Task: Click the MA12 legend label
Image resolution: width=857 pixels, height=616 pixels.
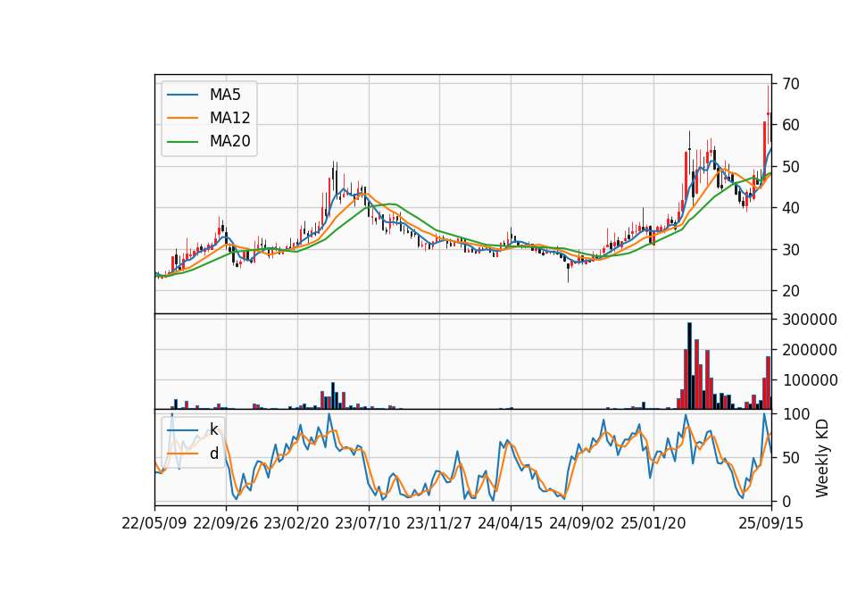Action: coord(229,118)
